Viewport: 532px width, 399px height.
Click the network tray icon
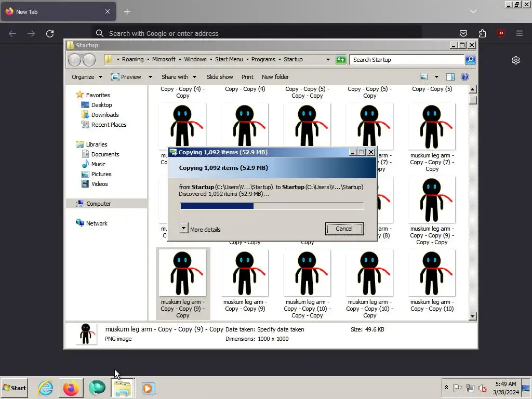[470, 388]
